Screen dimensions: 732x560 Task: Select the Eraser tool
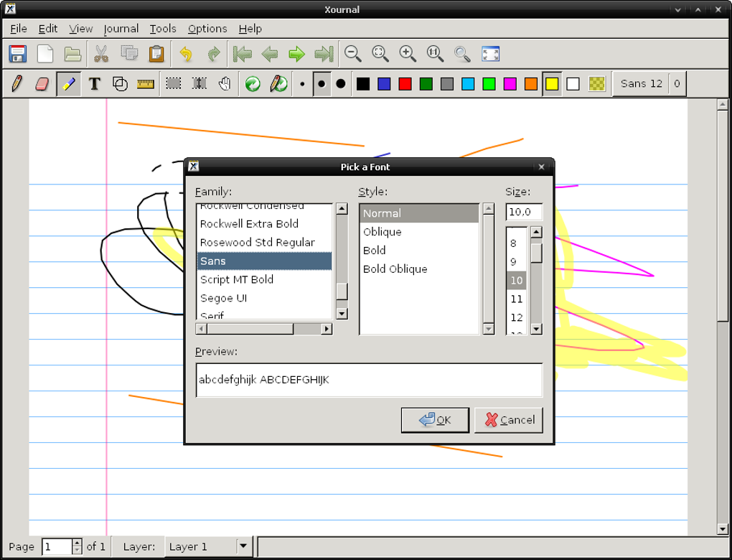(42, 84)
